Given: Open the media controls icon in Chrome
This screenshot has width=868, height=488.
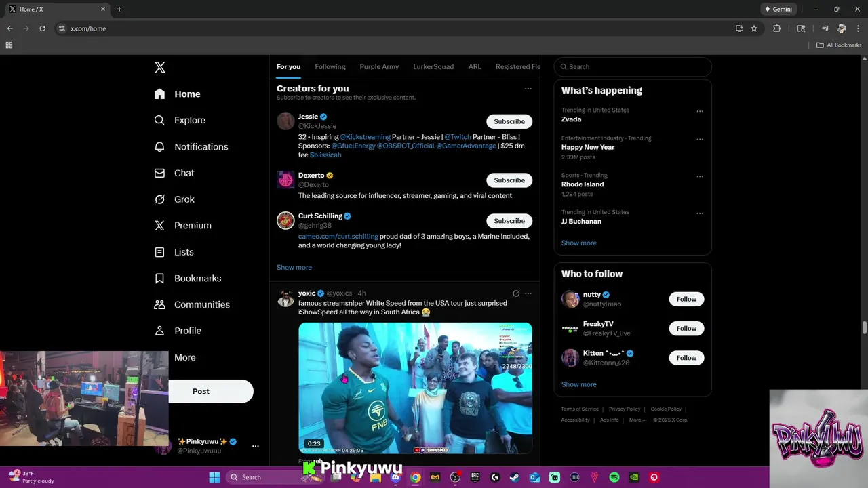Looking at the screenshot, I should tap(825, 28).
